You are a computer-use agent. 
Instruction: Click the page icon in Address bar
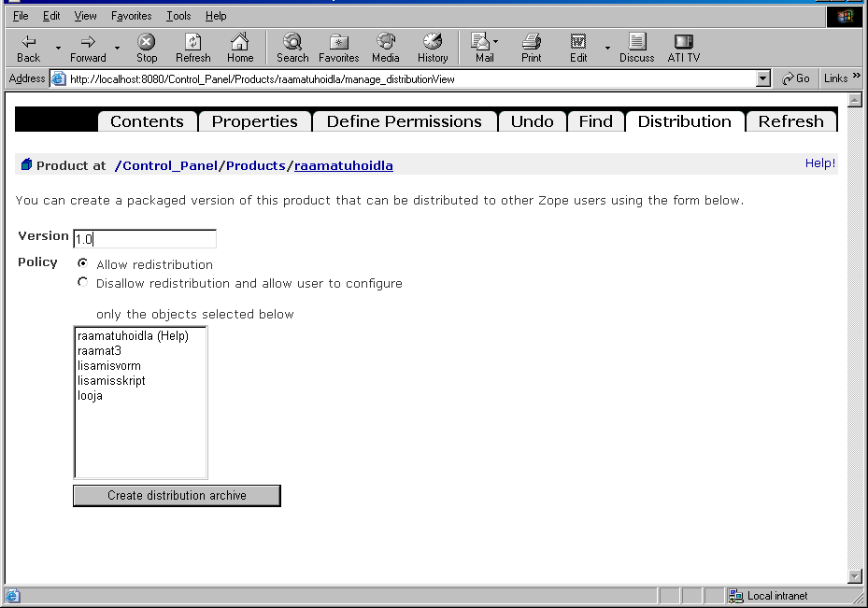(58, 79)
